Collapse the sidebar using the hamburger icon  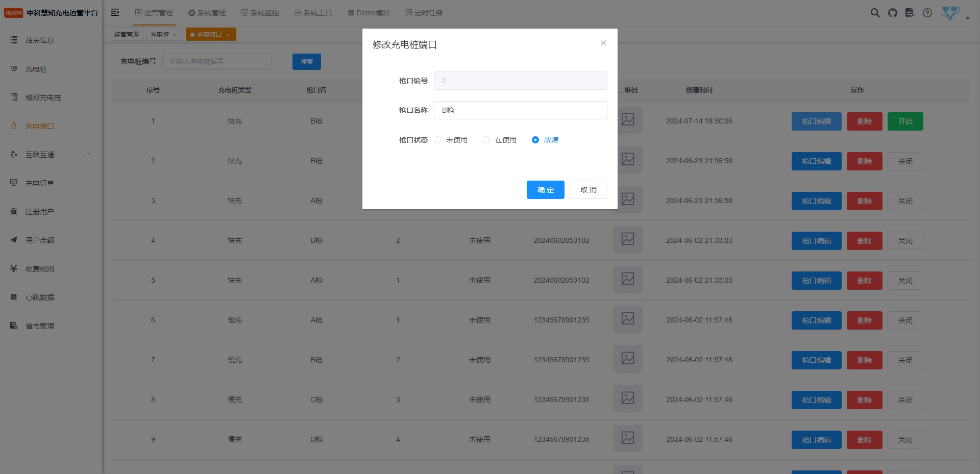pos(115,12)
